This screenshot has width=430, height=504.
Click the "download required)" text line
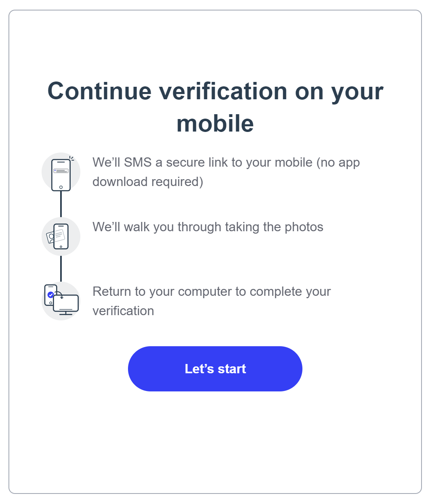coord(148,182)
